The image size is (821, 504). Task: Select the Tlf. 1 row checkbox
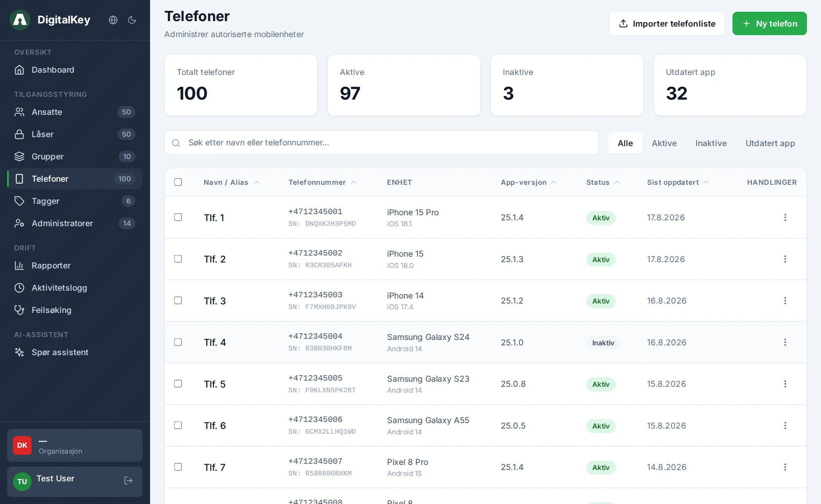pyautogui.click(x=178, y=217)
